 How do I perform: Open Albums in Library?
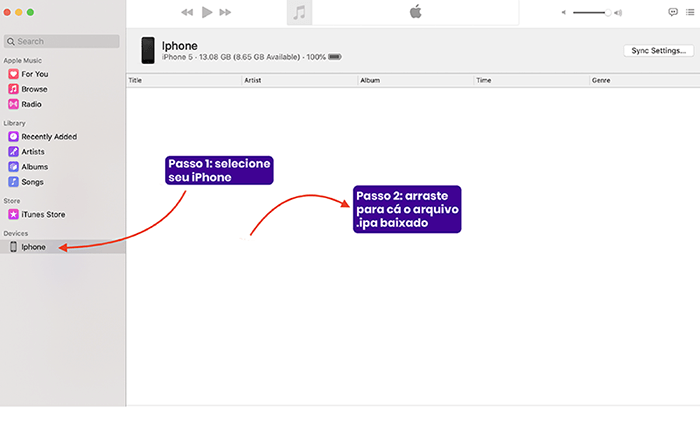coord(34,167)
